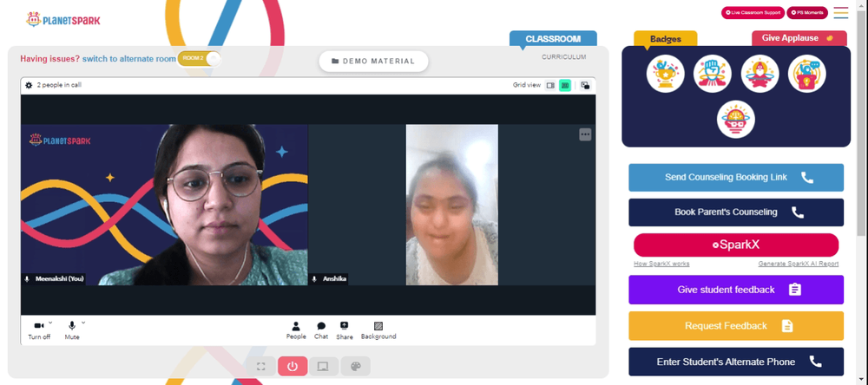Award the speaker at podium badge
The height and width of the screenshot is (385, 868).
(x=807, y=74)
